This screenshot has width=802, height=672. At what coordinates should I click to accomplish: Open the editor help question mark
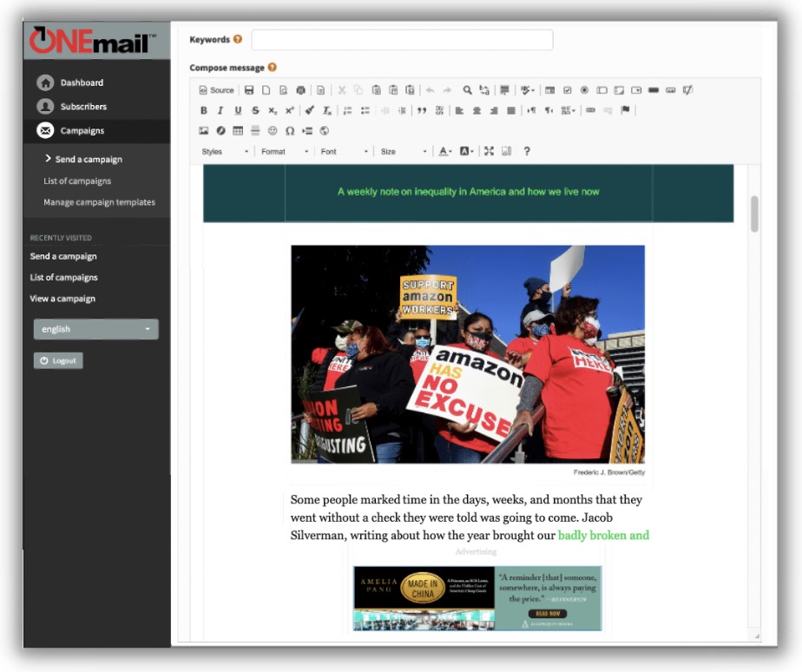click(527, 151)
